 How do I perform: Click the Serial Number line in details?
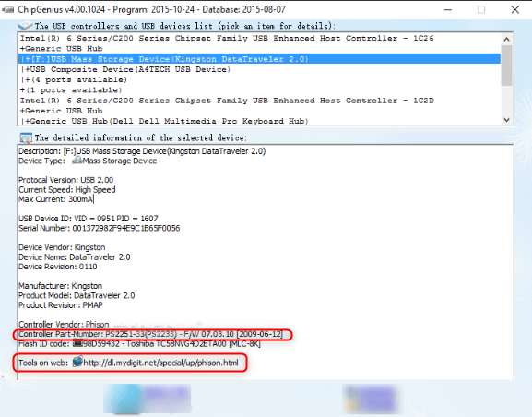point(100,228)
